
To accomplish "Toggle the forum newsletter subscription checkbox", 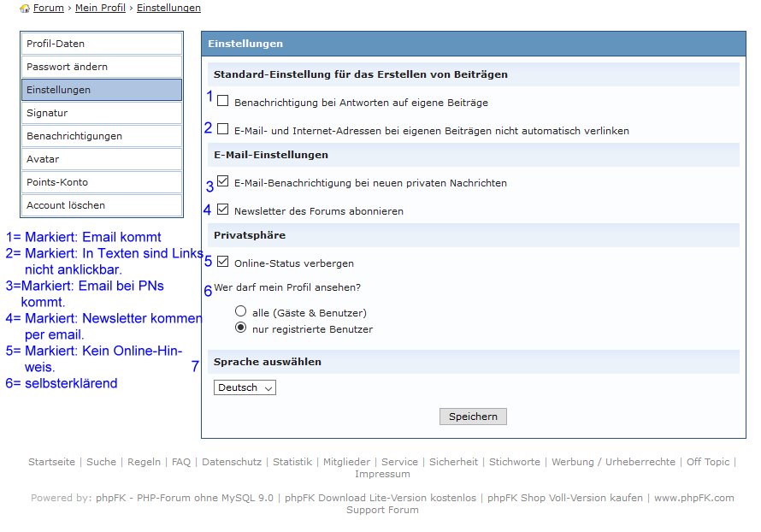I will (223, 210).
